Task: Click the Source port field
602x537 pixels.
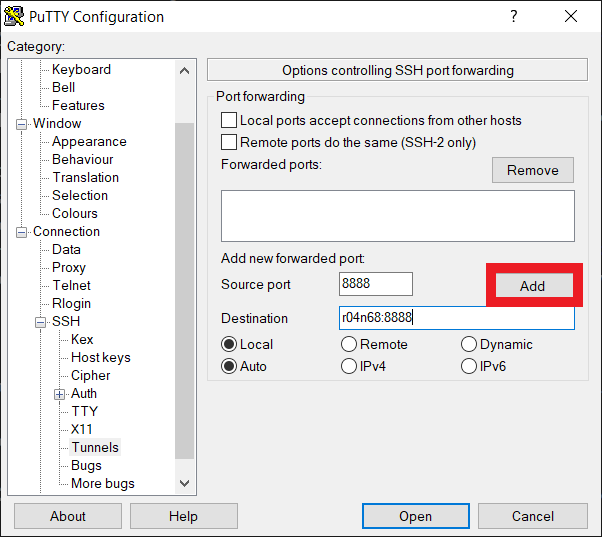Action: (376, 284)
